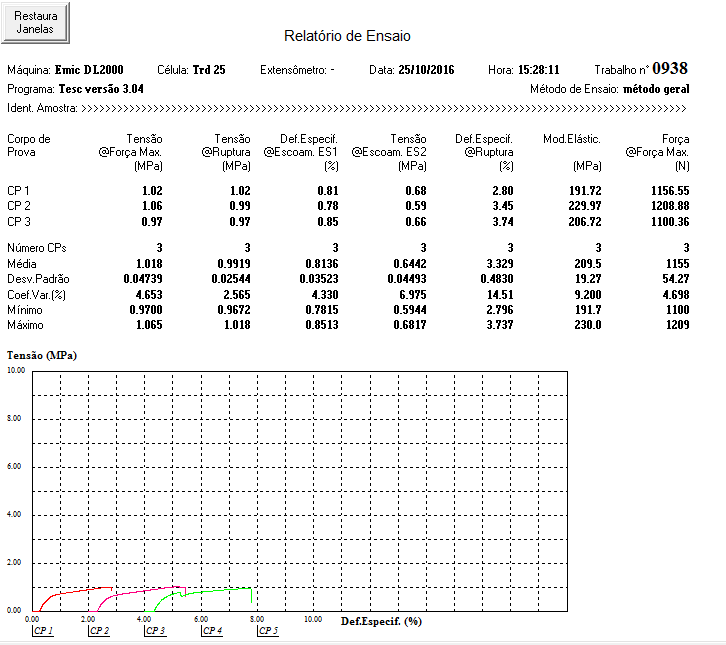Click x-axis label 10.00
This screenshot has width=726, height=645.
(x=313, y=619)
